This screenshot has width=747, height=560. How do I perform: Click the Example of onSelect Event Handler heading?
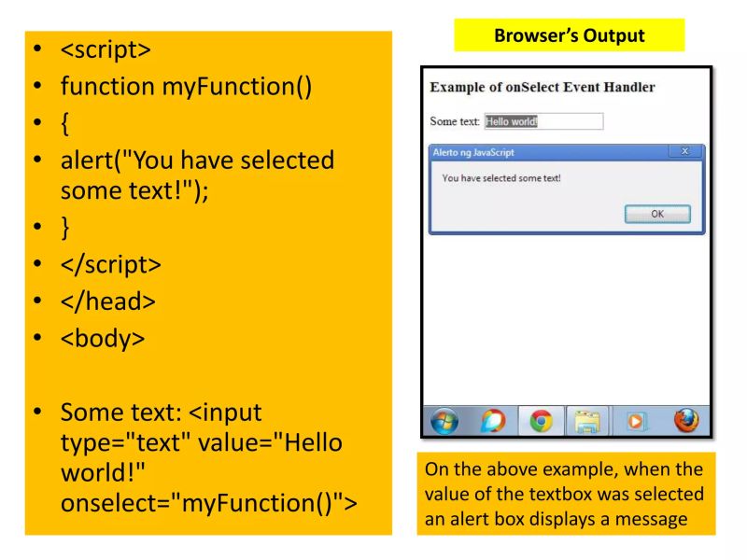[542, 87]
